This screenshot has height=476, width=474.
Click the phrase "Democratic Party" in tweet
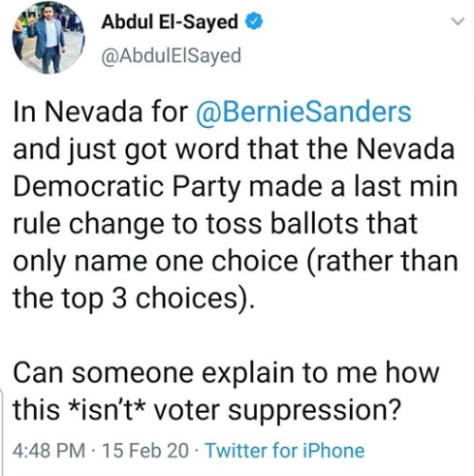[127, 186]
